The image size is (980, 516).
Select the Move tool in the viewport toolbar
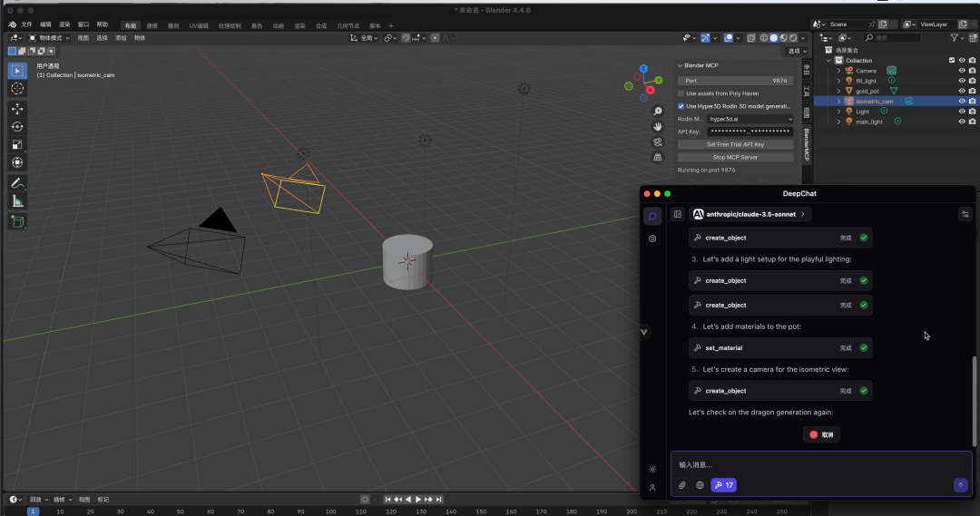tap(17, 108)
